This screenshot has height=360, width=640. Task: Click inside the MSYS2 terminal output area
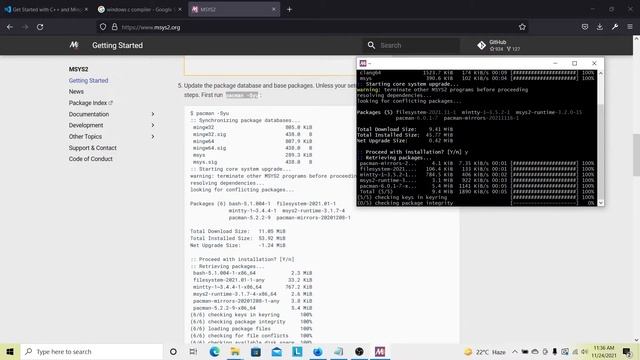477,138
